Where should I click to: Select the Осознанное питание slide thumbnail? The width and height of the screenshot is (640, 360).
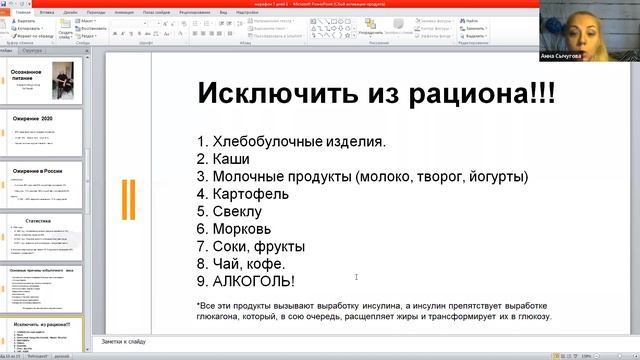point(42,80)
